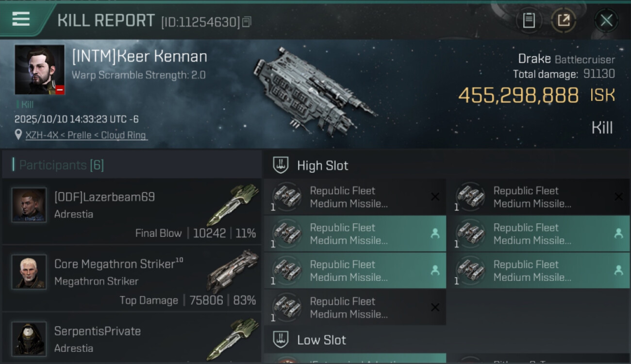631x364 pixels.
Task: Click the 455,298,888 ISK value
Action: [x=518, y=96]
